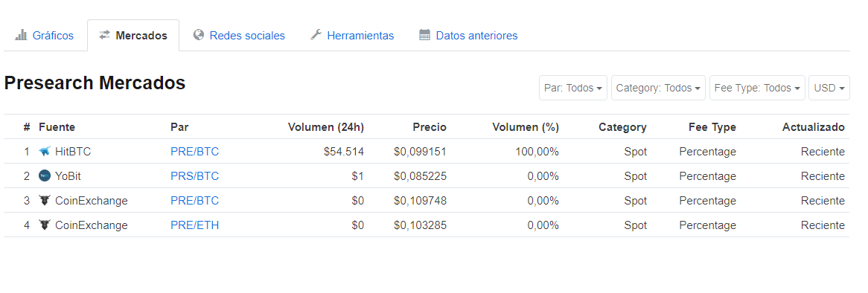868x293 pixels.
Task: Click Percentage in the PRE/ETH row
Action: (707, 225)
